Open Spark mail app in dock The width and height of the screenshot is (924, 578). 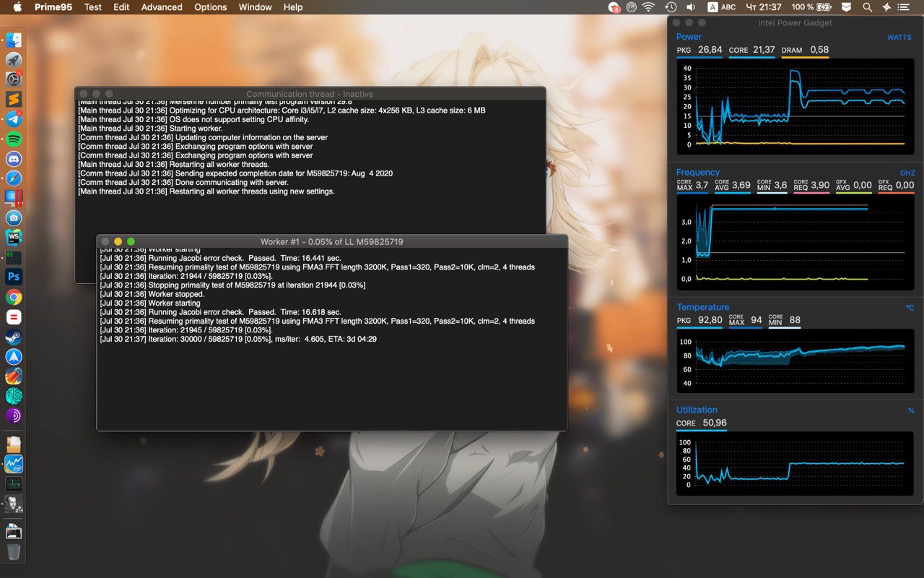(14, 356)
